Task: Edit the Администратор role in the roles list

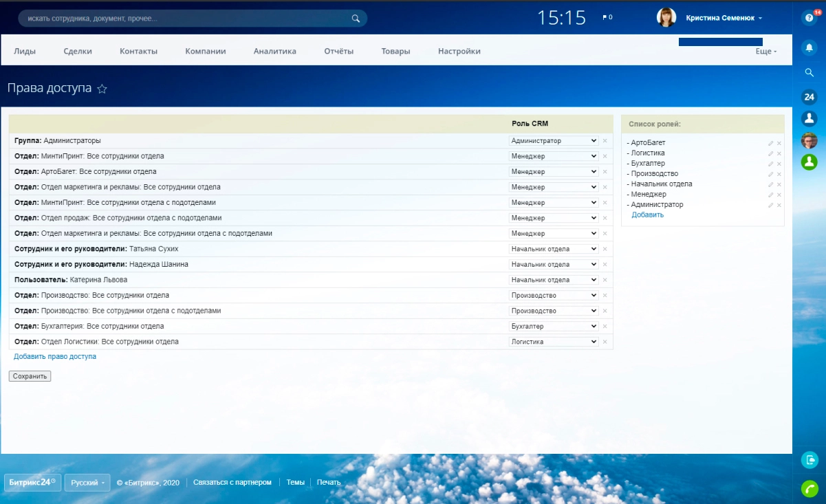Action: click(770, 205)
